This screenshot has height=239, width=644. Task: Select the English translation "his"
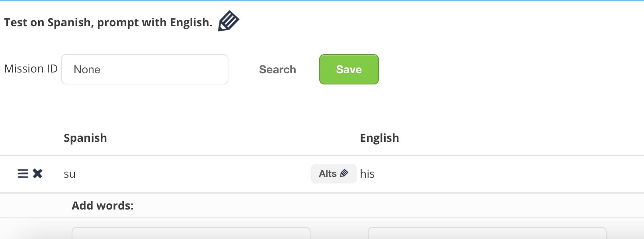pyautogui.click(x=367, y=174)
